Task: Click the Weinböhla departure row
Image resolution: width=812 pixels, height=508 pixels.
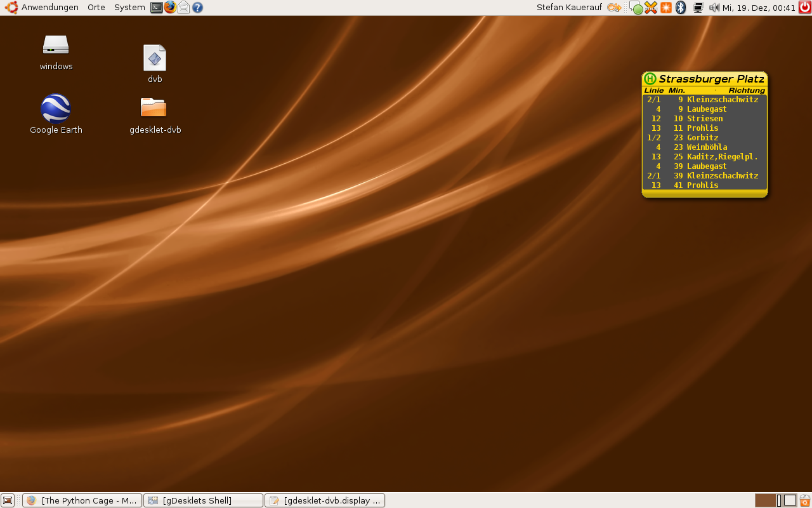Action: tap(705, 147)
